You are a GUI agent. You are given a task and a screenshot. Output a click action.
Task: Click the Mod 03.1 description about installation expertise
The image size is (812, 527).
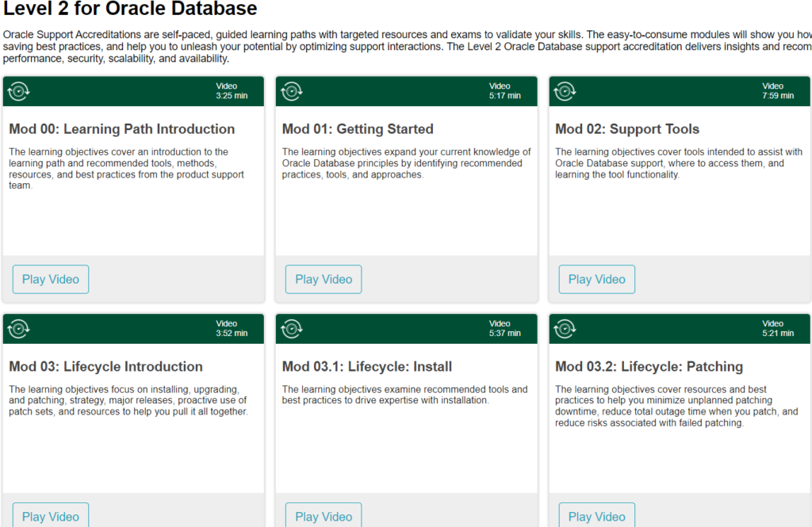tap(405, 395)
